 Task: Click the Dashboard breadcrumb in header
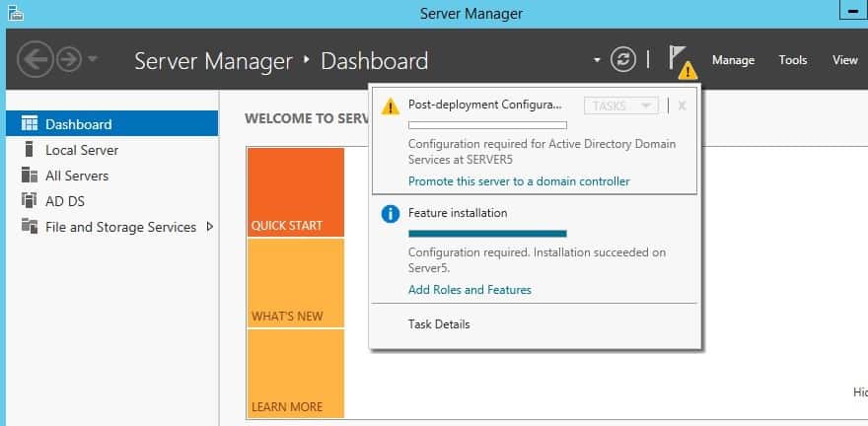pyautogui.click(x=374, y=61)
